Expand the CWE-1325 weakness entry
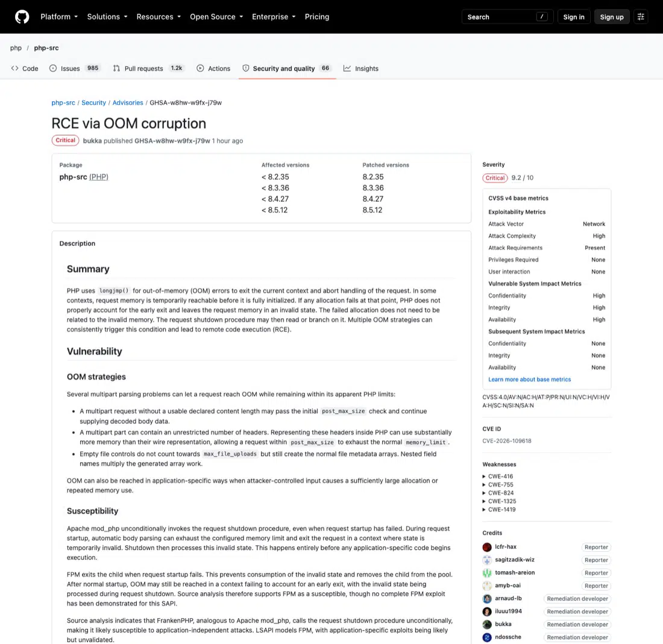 click(500, 501)
